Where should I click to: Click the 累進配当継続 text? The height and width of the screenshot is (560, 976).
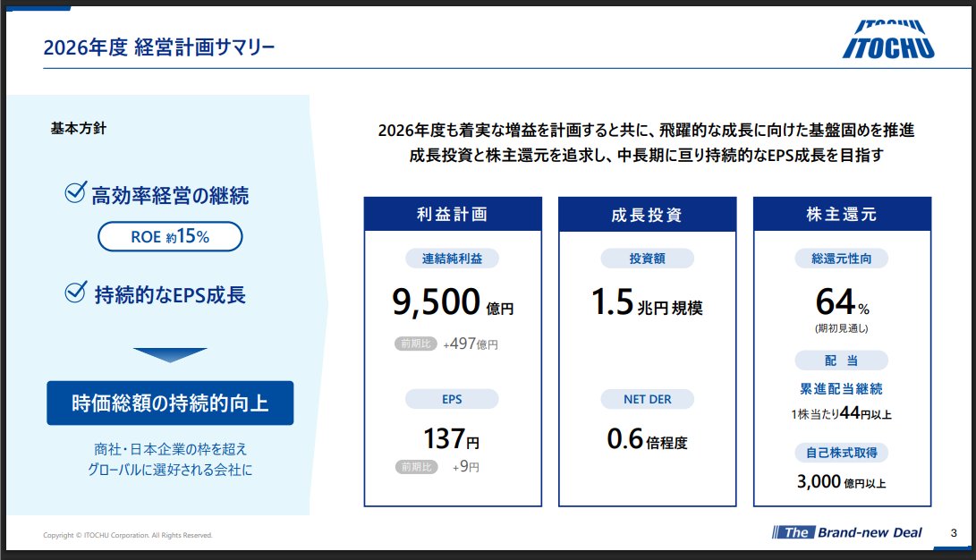click(x=842, y=389)
